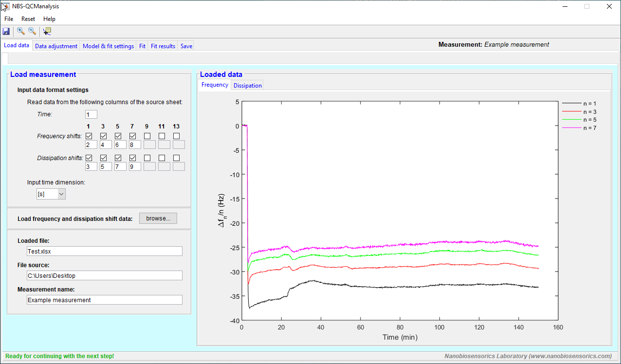
Task: Activate the Zoom Out magnifier tool
Action: [32, 31]
